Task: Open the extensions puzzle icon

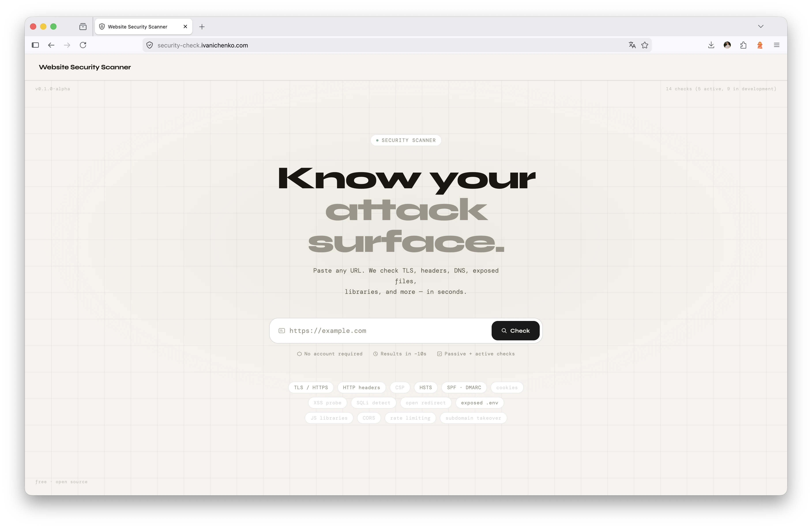Action: (743, 45)
